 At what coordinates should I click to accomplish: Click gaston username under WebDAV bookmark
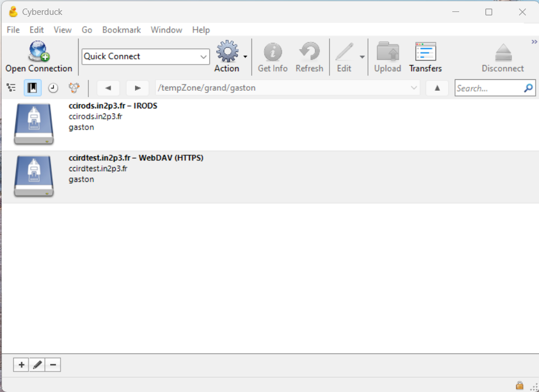(81, 180)
